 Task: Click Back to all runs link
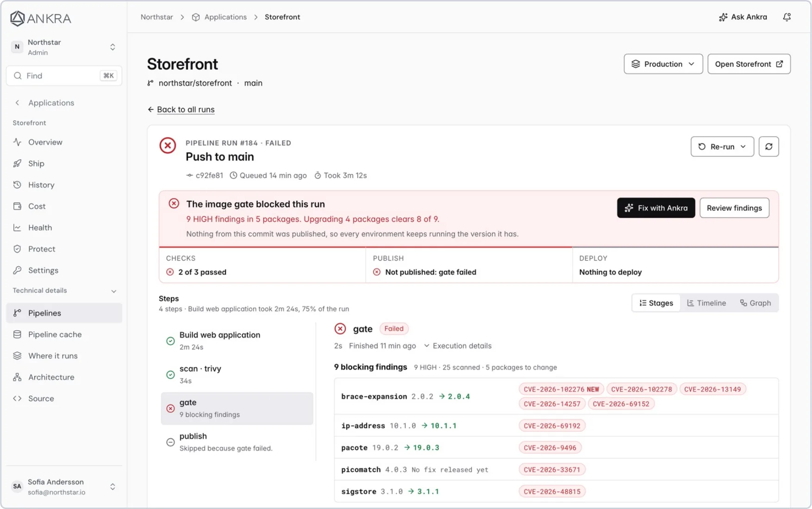point(181,109)
